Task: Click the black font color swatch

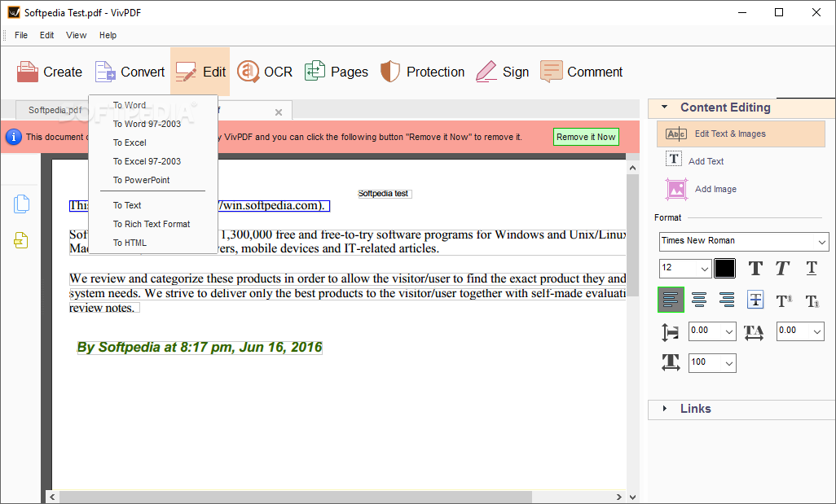Action: pyautogui.click(x=724, y=269)
